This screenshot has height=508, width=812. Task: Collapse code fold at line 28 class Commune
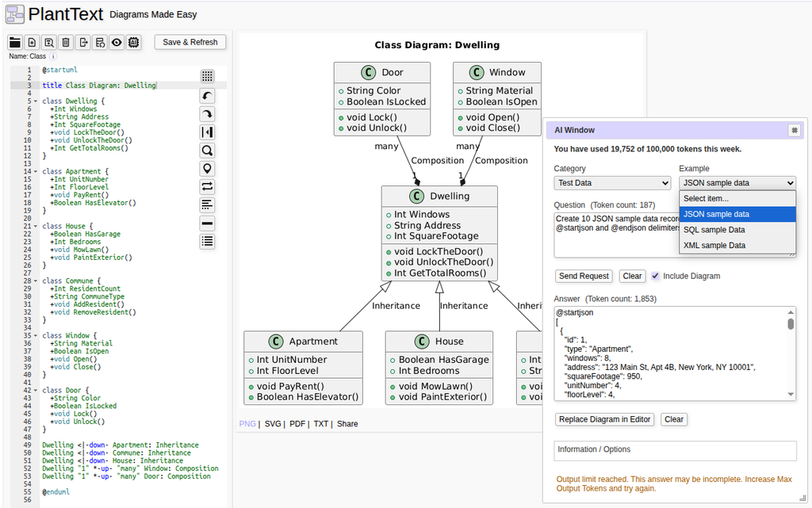36,281
